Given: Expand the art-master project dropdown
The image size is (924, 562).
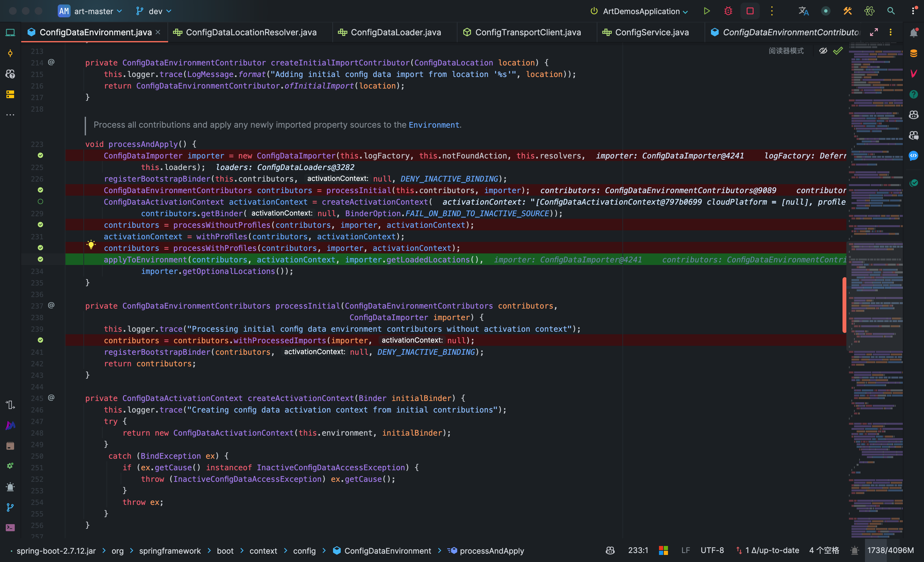Looking at the screenshot, I should pos(94,11).
